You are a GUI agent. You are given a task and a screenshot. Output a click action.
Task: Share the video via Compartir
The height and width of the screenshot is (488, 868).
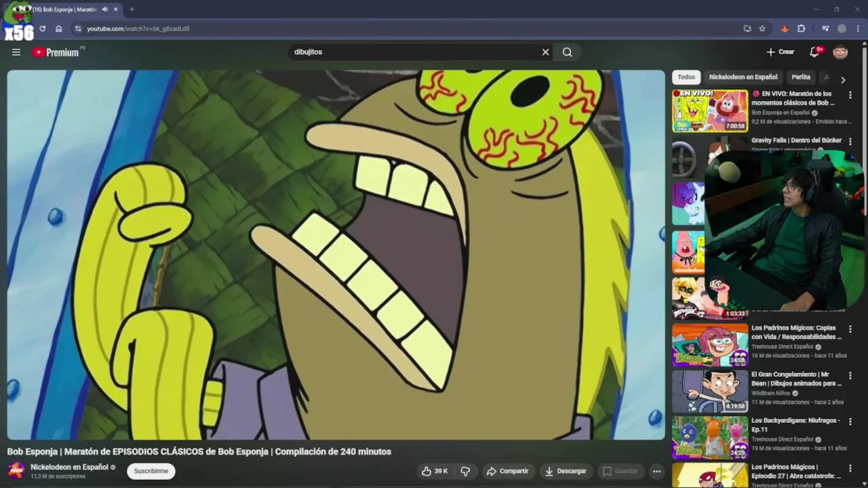507,471
